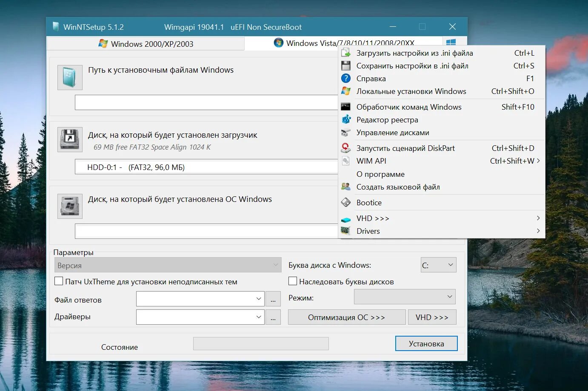The height and width of the screenshot is (391, 588).
Task: Toggle Наследовать буквы дисков checkbox
Action: pos(293,281)
